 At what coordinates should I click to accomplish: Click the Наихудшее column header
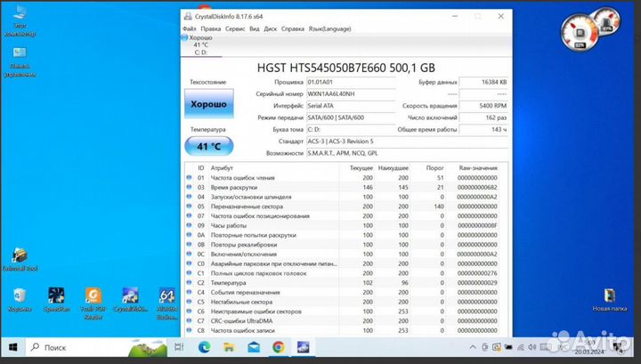pyautogui.click(x=394, y=168)
